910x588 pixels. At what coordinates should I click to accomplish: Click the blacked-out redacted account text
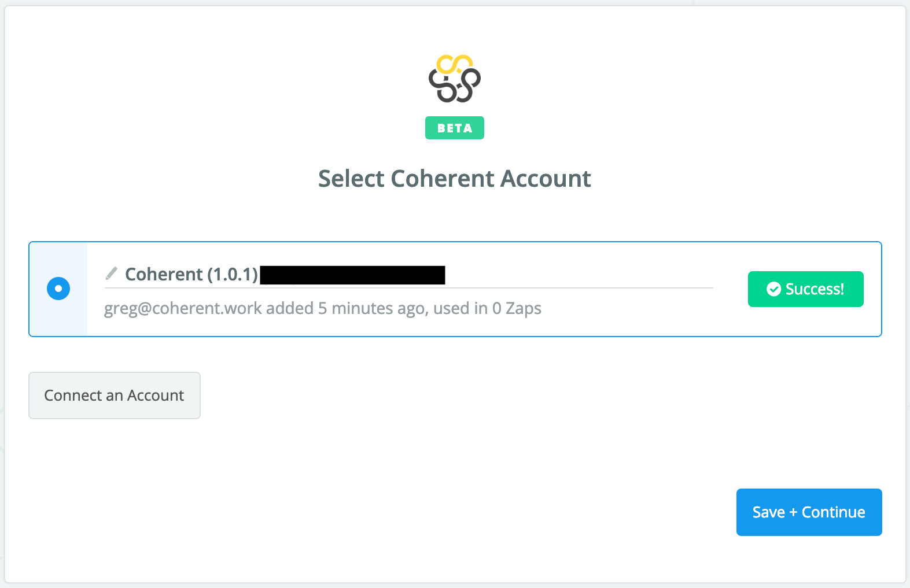pos(352,275)
